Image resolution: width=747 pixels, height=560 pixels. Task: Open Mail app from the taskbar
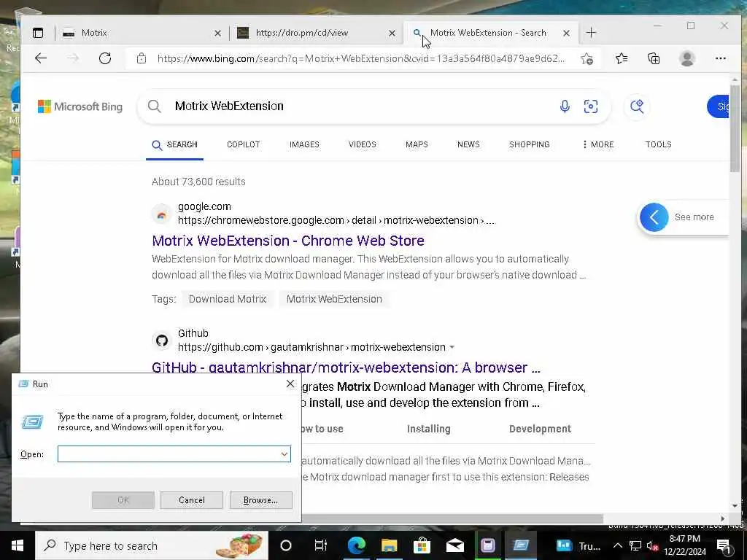pos(455,545)
